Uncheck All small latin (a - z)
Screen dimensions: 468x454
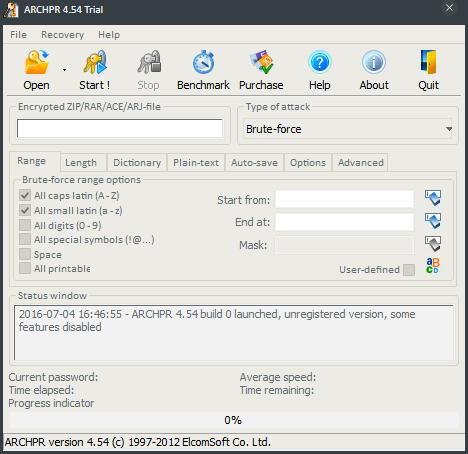pyautogui.click(x=25, y=210)
